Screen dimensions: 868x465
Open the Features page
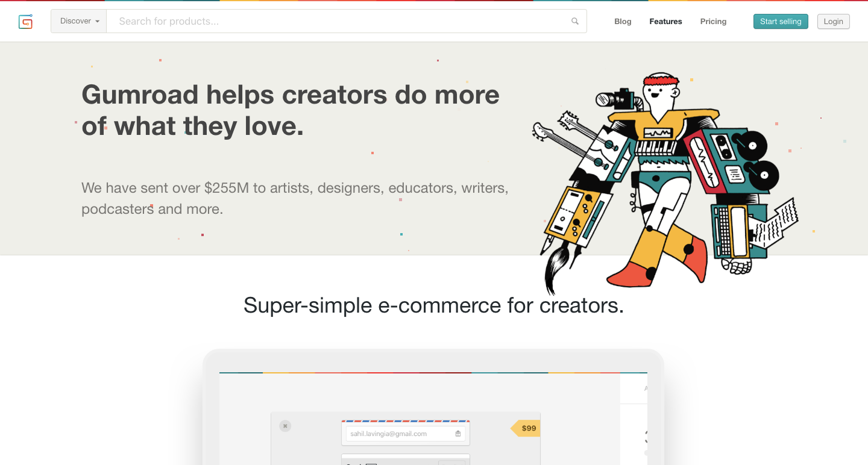(x=665, y=21)
